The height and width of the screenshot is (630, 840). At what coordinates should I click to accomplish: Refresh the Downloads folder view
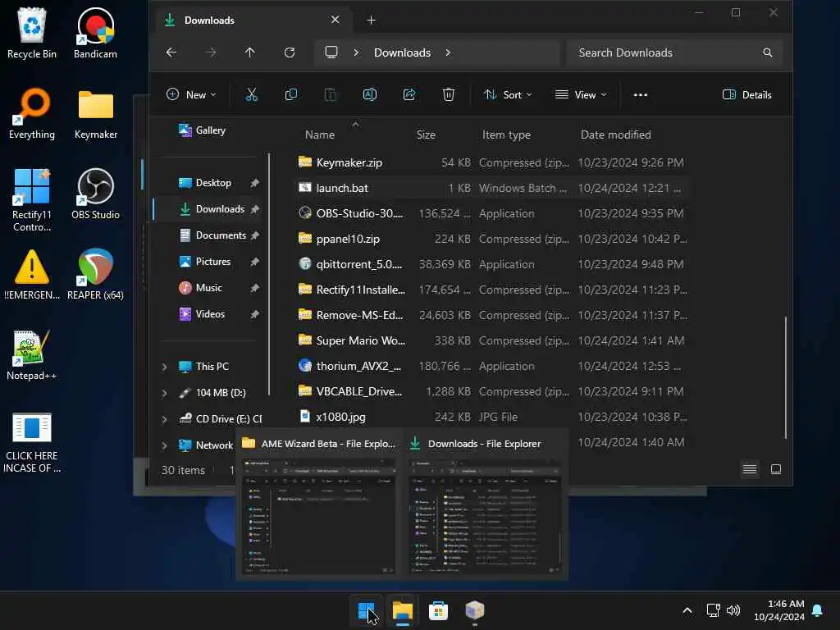point(290,52)
